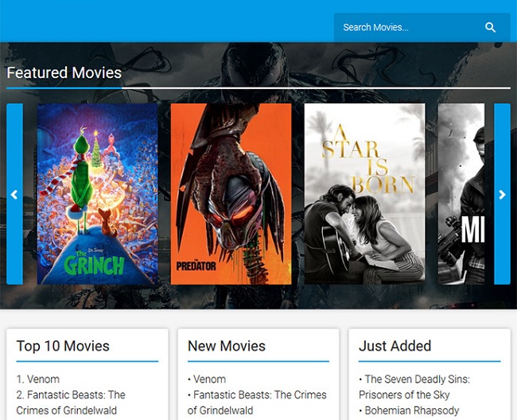Open The Grinch movie poster

tap(97, 193)
